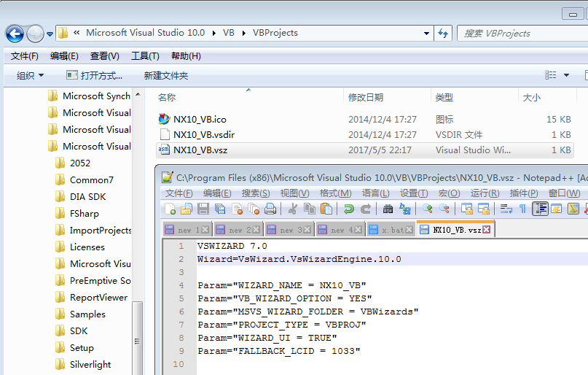
Task: Click the Replace icon in toolbar
Action: [x=405, y=209]
